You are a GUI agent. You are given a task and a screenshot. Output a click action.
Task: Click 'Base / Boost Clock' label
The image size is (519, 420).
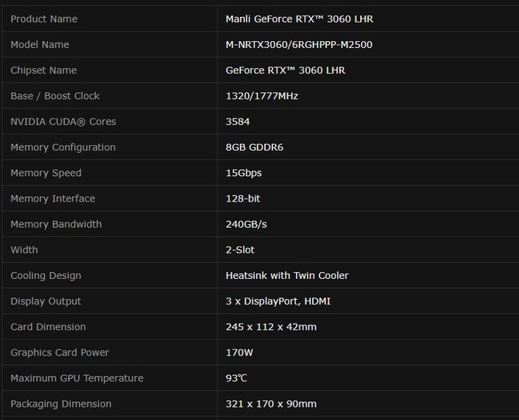(55, 96)
